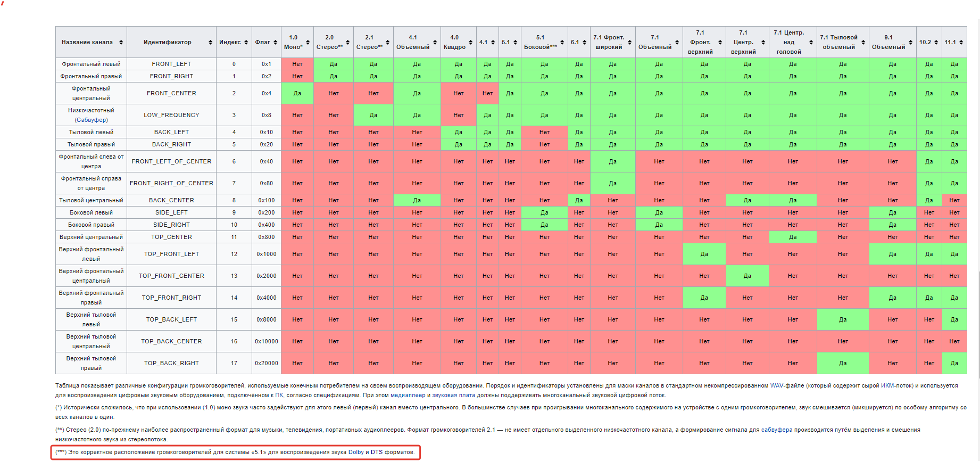This screenshot has width=980, height=461.
Task: Click sort arrows for 7.1 Фронт. широкий
Action: point(629,43)
